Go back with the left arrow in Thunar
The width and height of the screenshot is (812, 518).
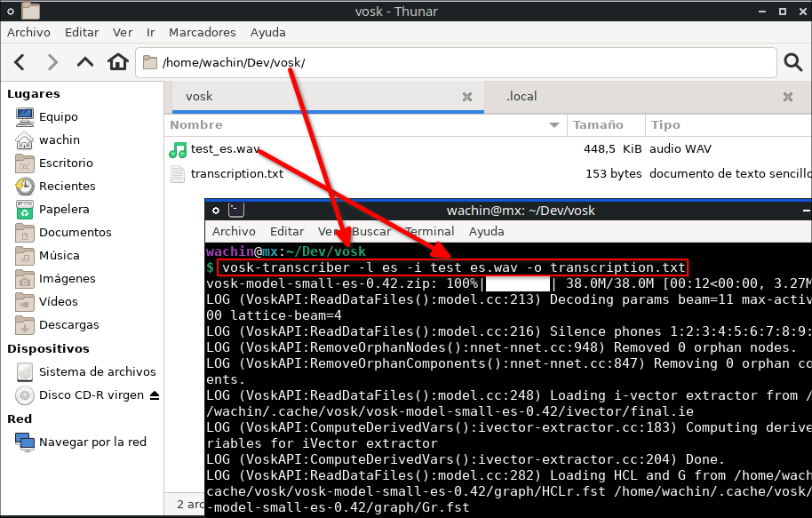[x=20, y=62]
